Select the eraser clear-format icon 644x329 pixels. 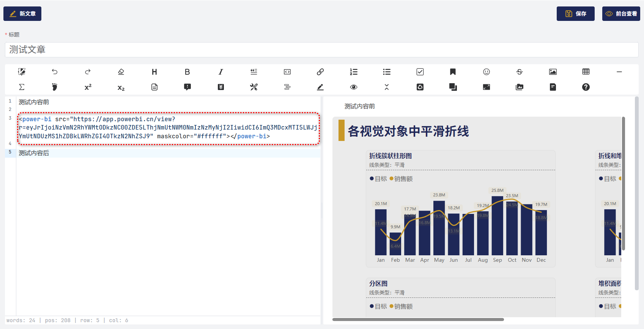(121, 72)
